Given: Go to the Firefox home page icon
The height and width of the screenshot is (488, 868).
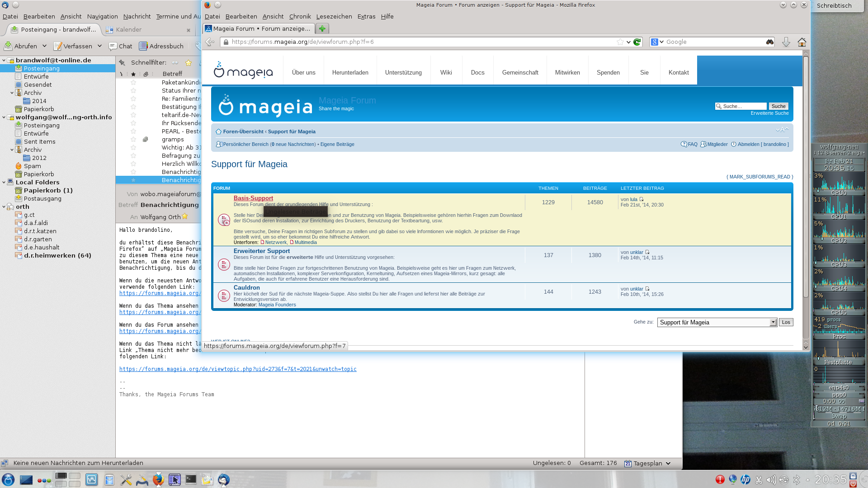Looking at the screenshot, I should point(802,42).
